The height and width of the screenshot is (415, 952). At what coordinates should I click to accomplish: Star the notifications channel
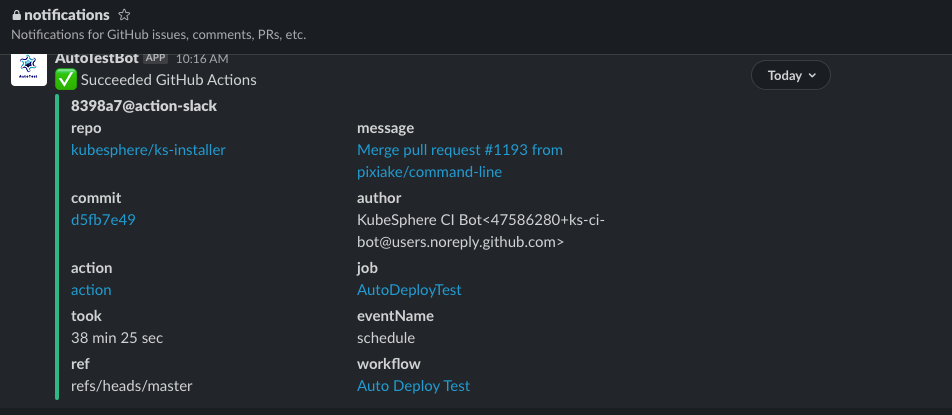124,15
